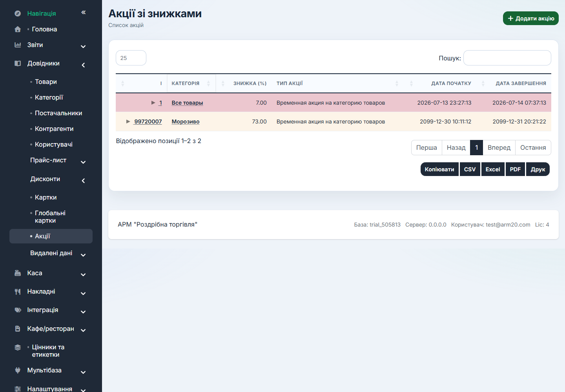Expand row 1 details triangle

(153, 103)
